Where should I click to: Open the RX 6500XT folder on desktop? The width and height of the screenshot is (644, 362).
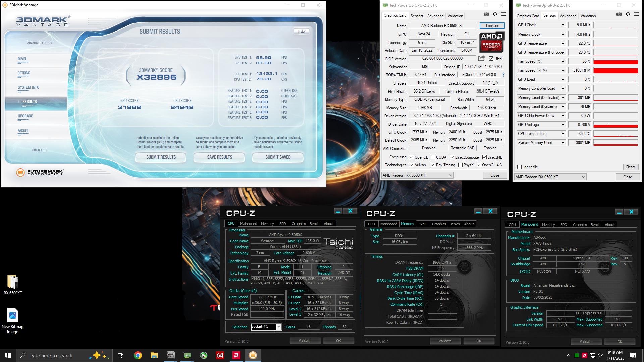click(13, 285)
